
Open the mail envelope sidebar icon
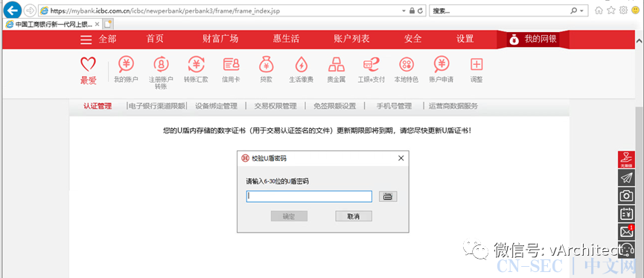626,232
